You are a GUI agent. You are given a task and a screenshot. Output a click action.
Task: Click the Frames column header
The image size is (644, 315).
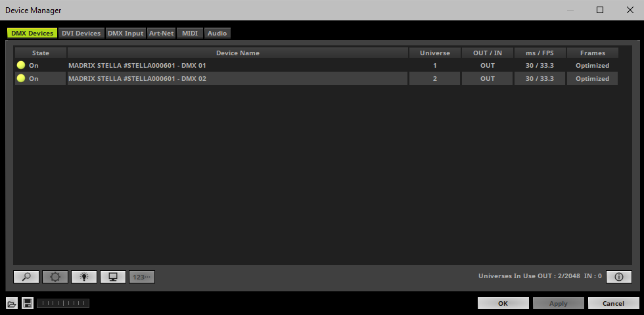(x=592, y=53)
